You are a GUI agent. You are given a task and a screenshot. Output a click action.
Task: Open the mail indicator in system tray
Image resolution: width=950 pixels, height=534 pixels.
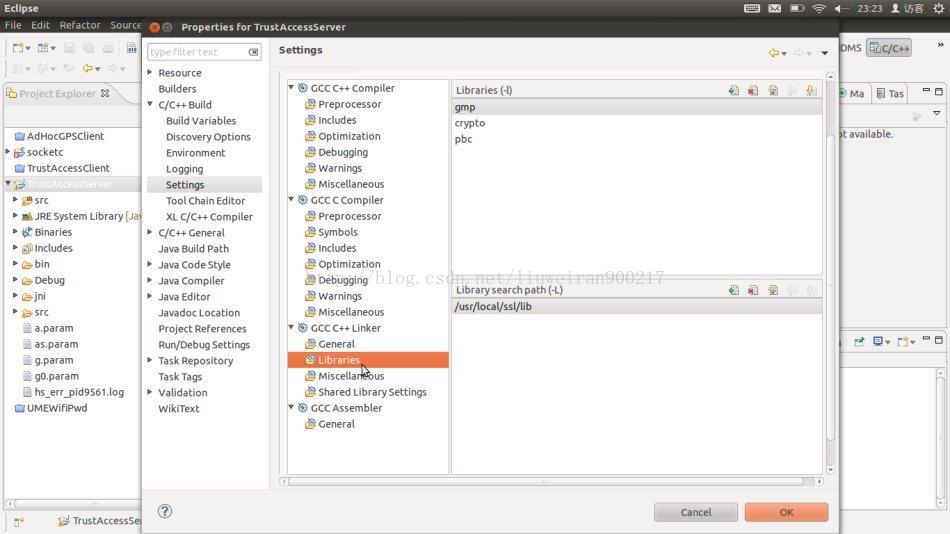click(x=774, y=8)
